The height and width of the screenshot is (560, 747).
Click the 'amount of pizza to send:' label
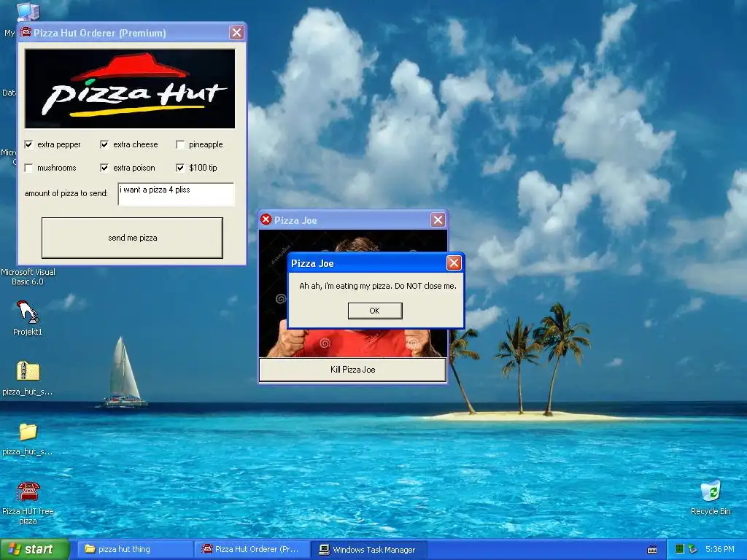click(x=66, y=193)
